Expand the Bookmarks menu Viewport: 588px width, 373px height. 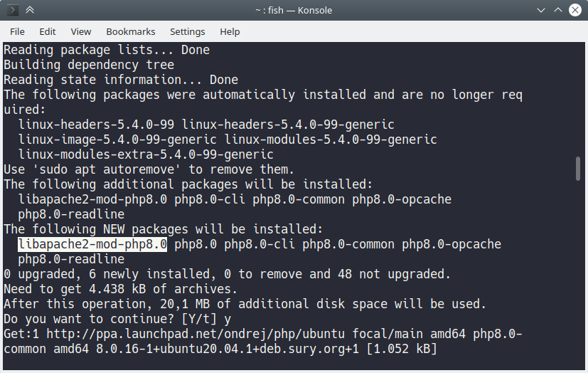coord(131,31)
